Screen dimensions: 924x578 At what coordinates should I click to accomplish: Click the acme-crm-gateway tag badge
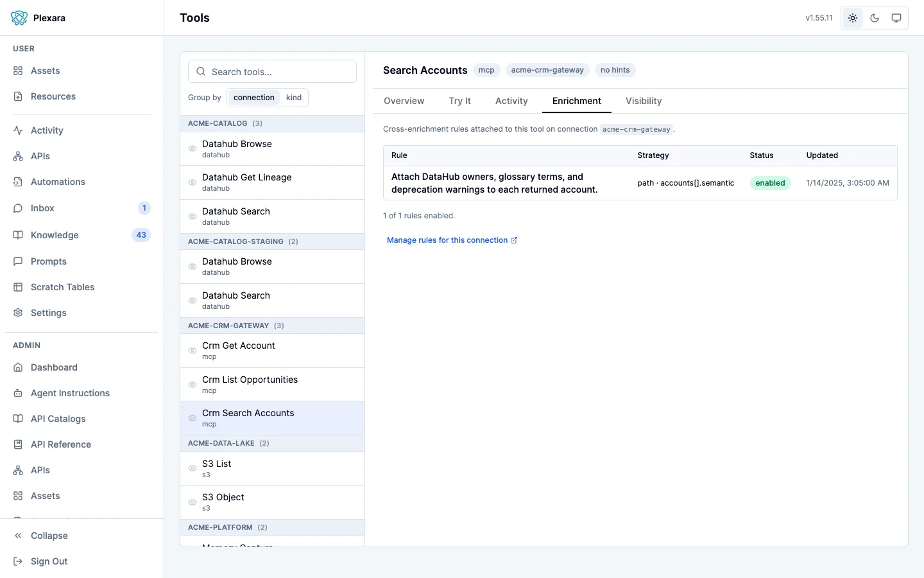coord(547,70)
